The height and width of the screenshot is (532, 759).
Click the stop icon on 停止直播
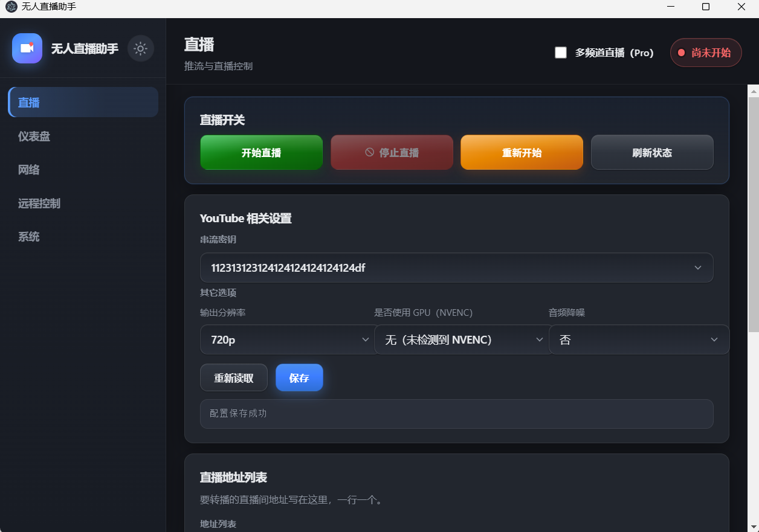coord(369,153)
